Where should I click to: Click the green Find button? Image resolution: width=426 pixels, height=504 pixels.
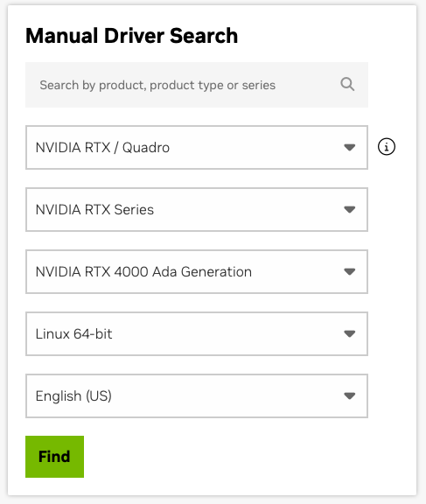coord(54,457)
